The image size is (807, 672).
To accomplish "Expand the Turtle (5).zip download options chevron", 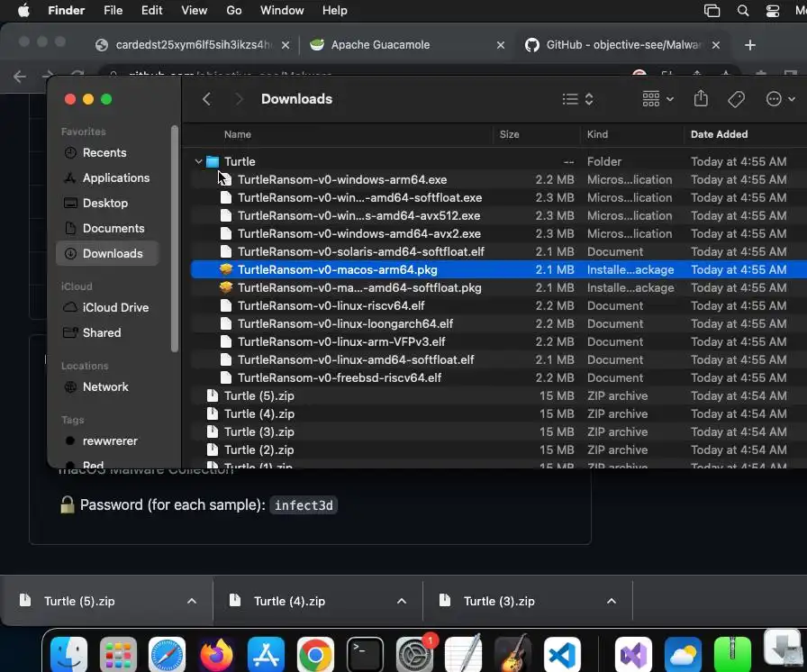I will [192, 601].
